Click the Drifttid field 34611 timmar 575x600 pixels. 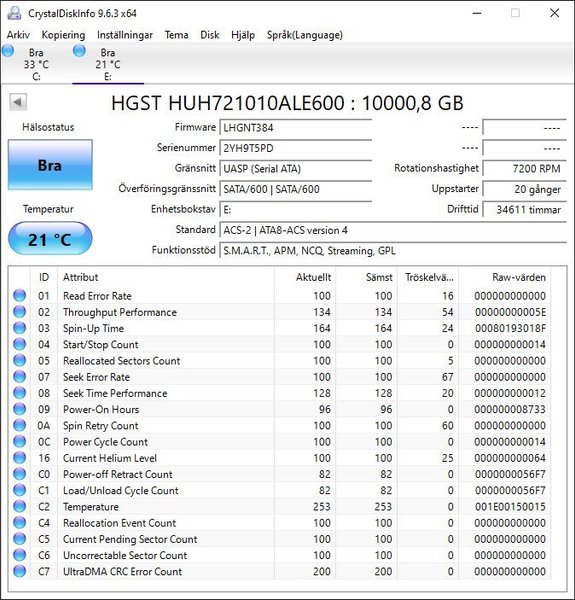pyautogui.click(x=525, y=210)
